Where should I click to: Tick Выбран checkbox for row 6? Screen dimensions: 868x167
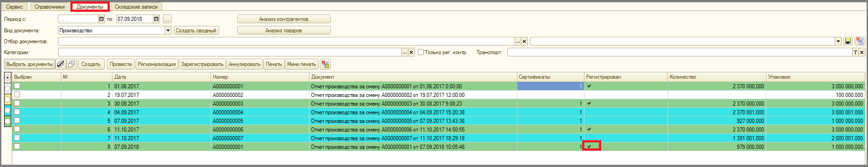click(x=17, y=129)
